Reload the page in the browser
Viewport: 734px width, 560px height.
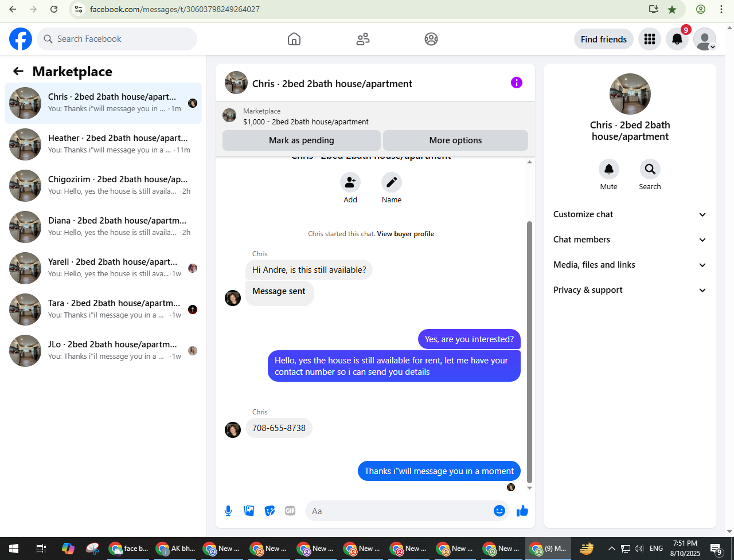coord(53,9)
